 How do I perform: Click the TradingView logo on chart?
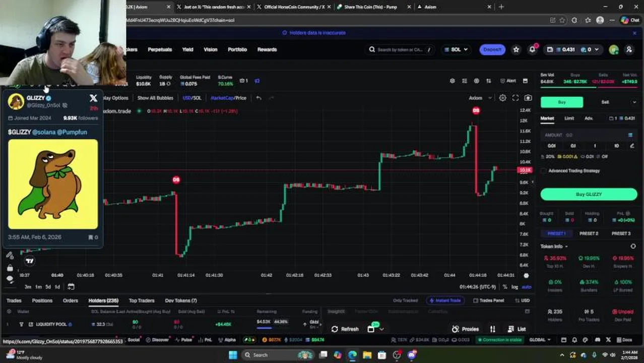click(29, 261)
